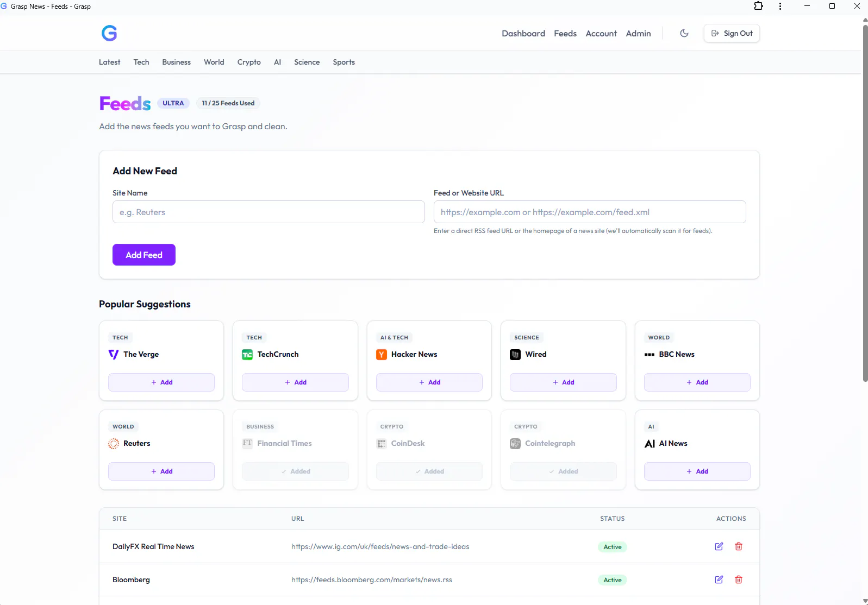
Task: Edit the DailyFX Real Time News feed
Action: pyautogui.click(x=719, y=546)
